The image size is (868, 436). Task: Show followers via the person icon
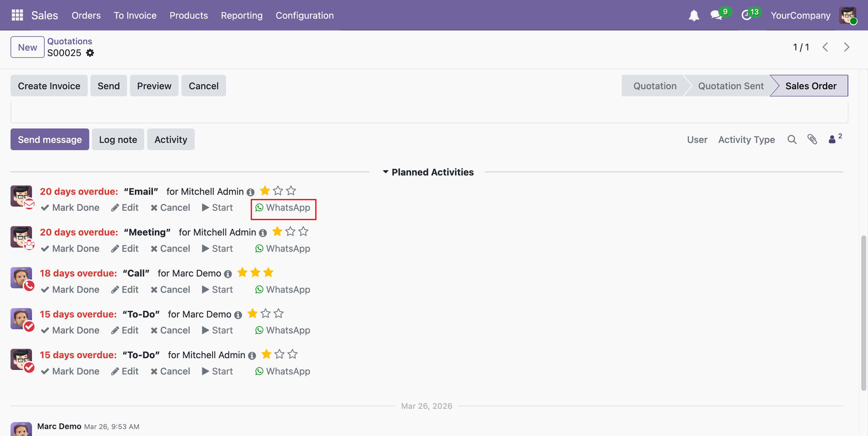pos(832,140)
